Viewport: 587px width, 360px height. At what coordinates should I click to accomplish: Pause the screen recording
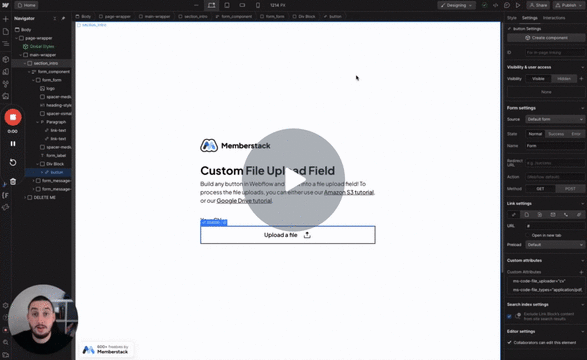[13, 144]
